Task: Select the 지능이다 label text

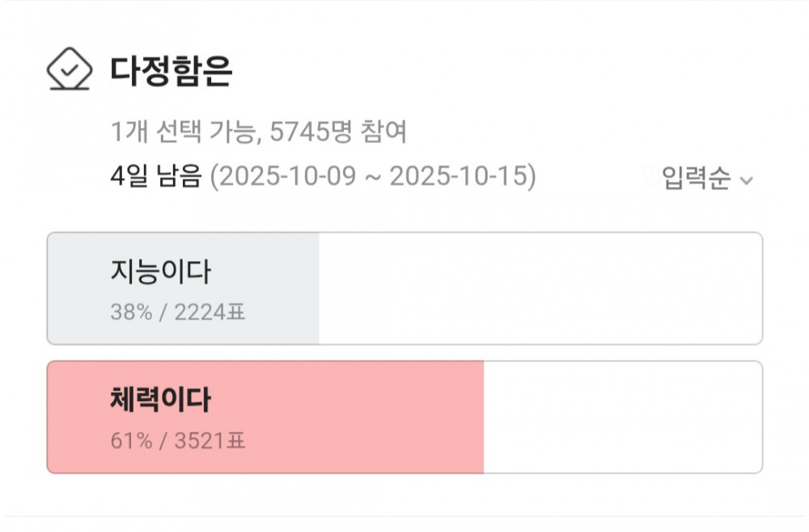Action: pyautogui.click(x=160, y=272)
